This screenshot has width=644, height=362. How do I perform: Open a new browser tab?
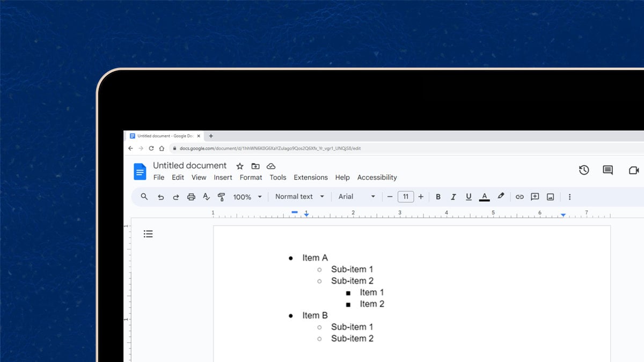[x=210, y=136]
